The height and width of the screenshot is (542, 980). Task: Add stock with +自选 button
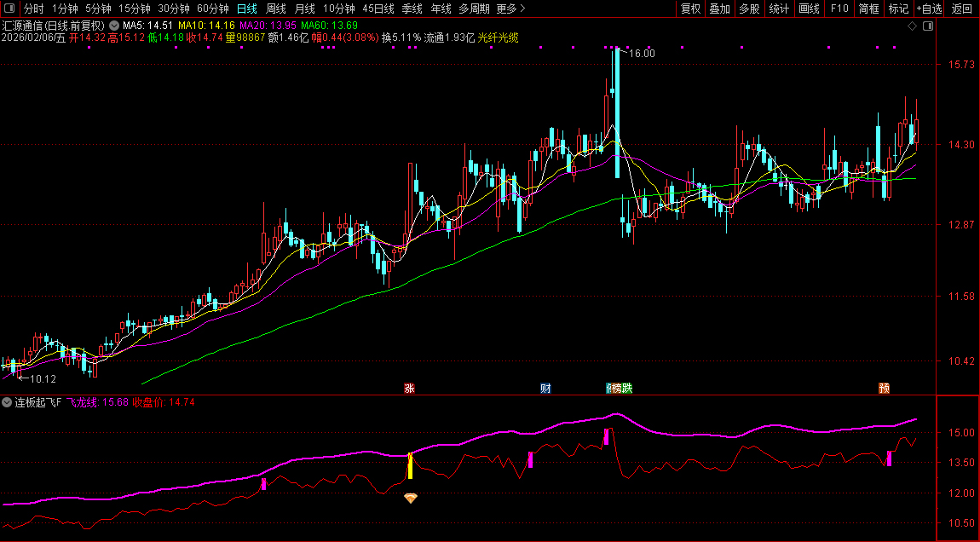pos(929,9)
